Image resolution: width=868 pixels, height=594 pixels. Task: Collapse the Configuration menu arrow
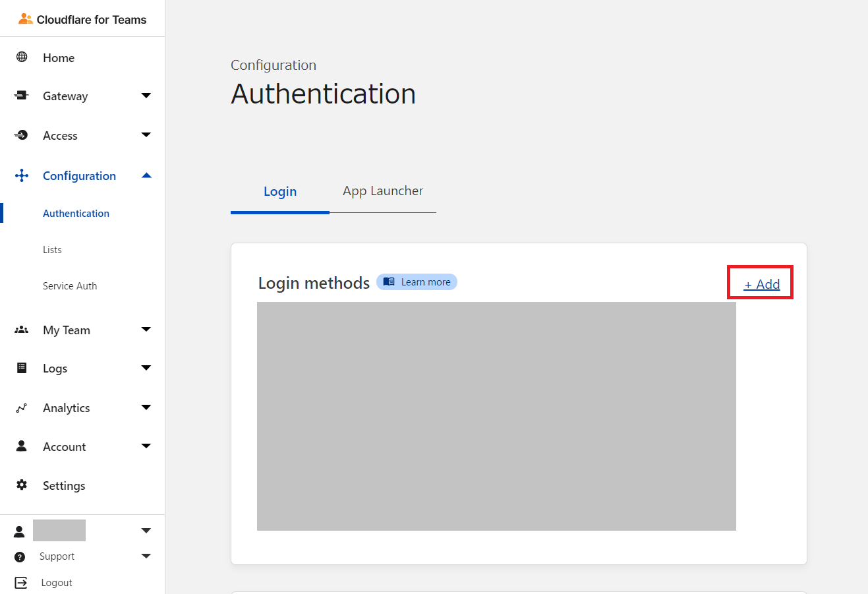click(146, 175)
